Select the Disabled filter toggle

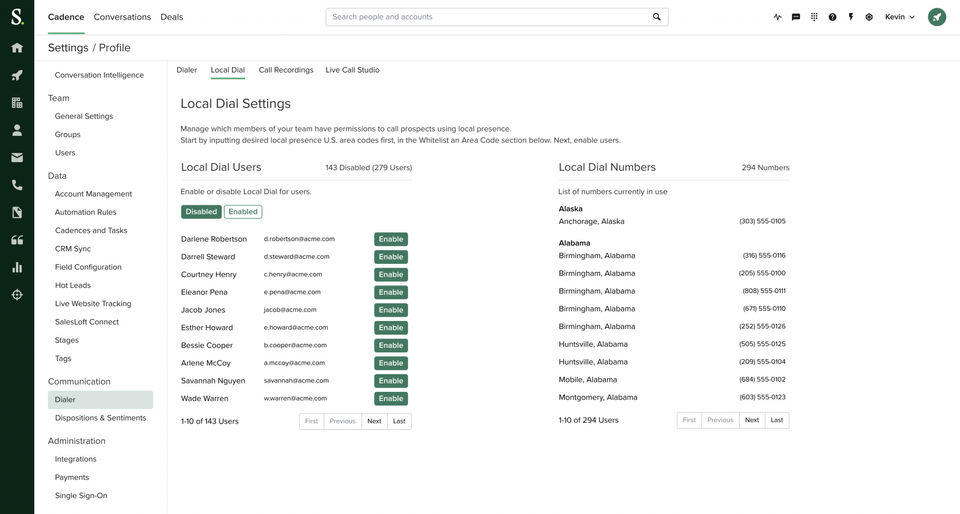point(201,212)
